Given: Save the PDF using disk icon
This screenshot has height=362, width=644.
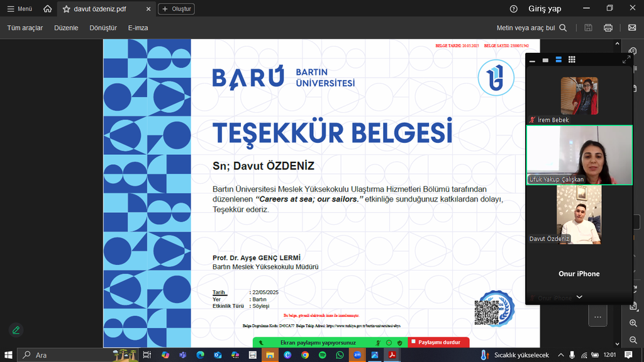Looking at the screenshot, I should [x=588, y=28].
